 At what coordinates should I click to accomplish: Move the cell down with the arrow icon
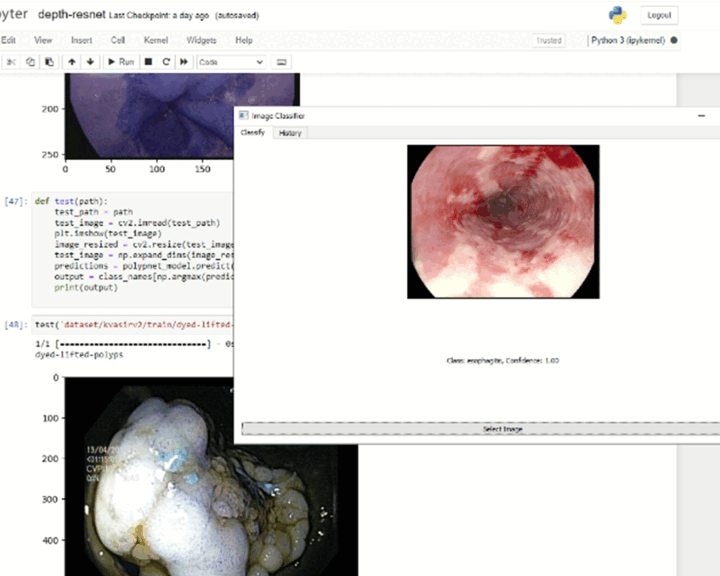coord(90,62)
